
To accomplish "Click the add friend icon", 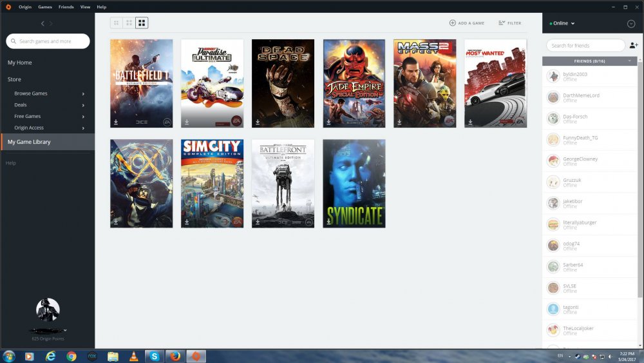I will tap(634, 45).
